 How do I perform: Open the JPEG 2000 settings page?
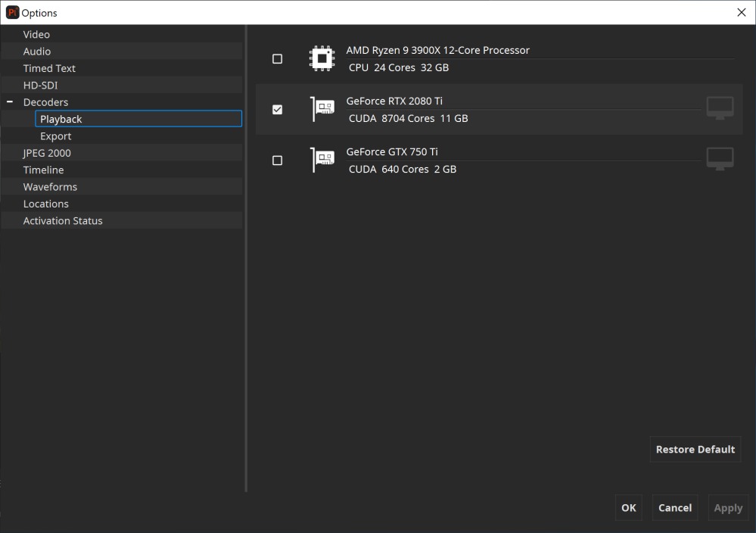47,153
